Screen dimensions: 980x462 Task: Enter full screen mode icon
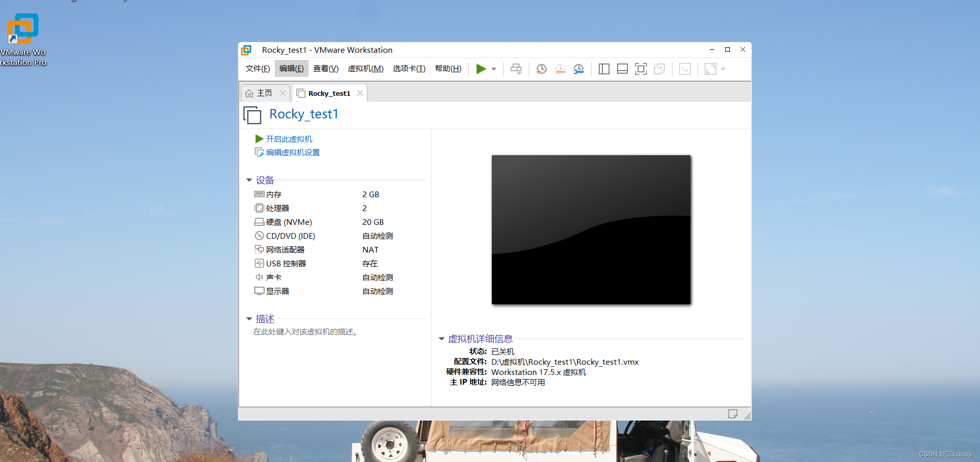point(641,69)
